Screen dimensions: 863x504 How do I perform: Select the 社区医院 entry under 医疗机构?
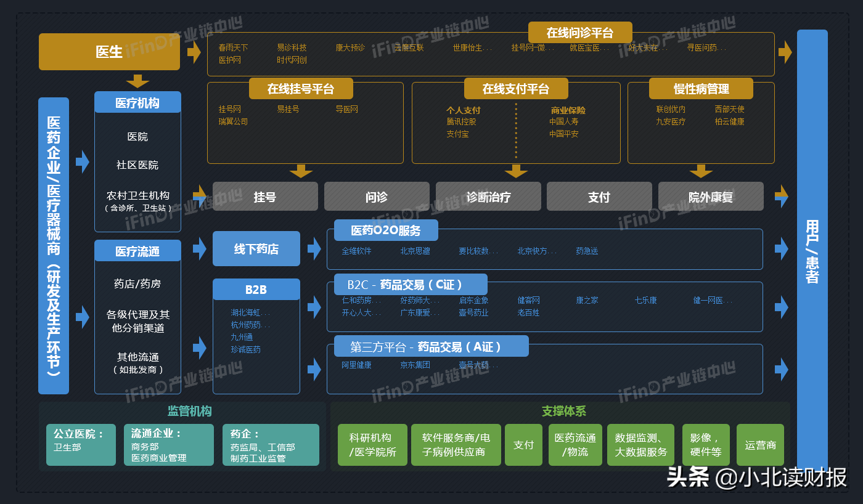click(137, 165)
